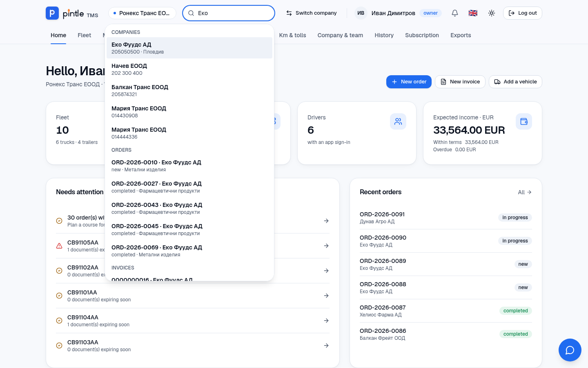The height and width of the screenshot is (368, 588).
Task: Switch to the Company & team tab
Action: tap(340, 35)
